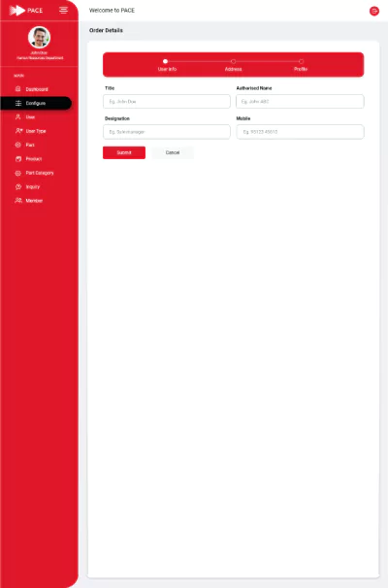
Task: Click the Part Category sidebar icon
Action: (17, 173)
